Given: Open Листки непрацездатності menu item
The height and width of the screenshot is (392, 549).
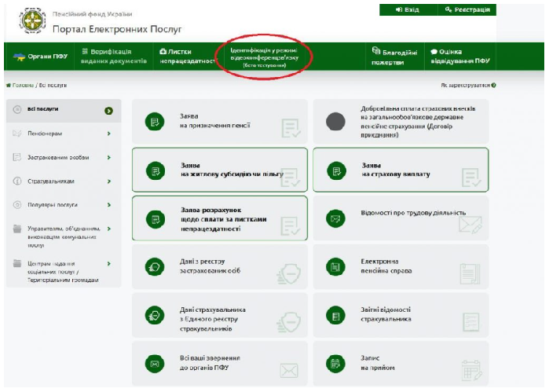Looking at the screenshot, I should click(x=187, y=57).
